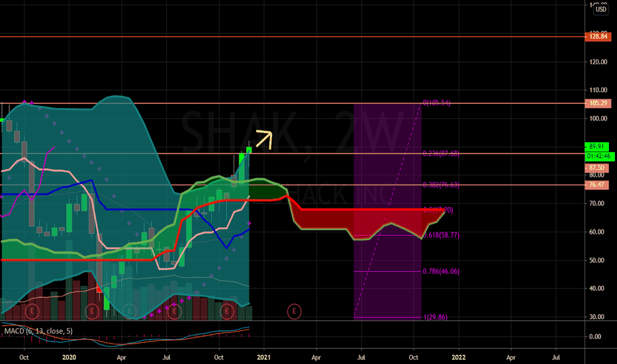Open the earnings E marker under July 2020
This screenshot has width=617, height=364.
click(174, 311)
